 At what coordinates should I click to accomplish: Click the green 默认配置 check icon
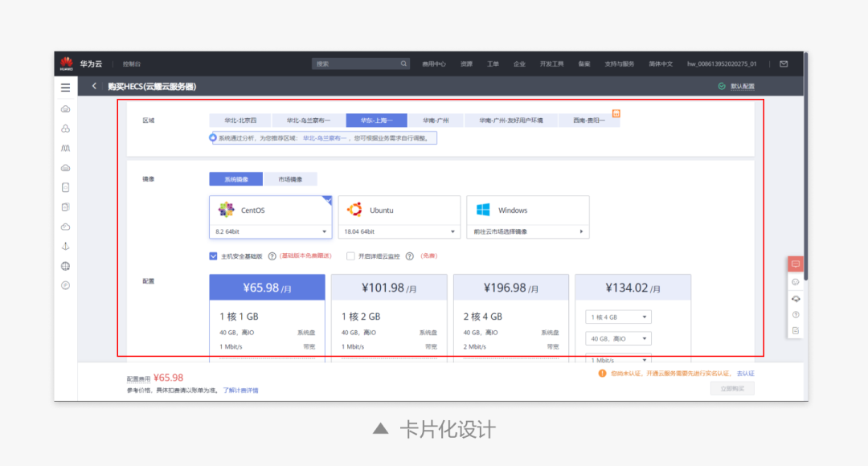[721, 86]
